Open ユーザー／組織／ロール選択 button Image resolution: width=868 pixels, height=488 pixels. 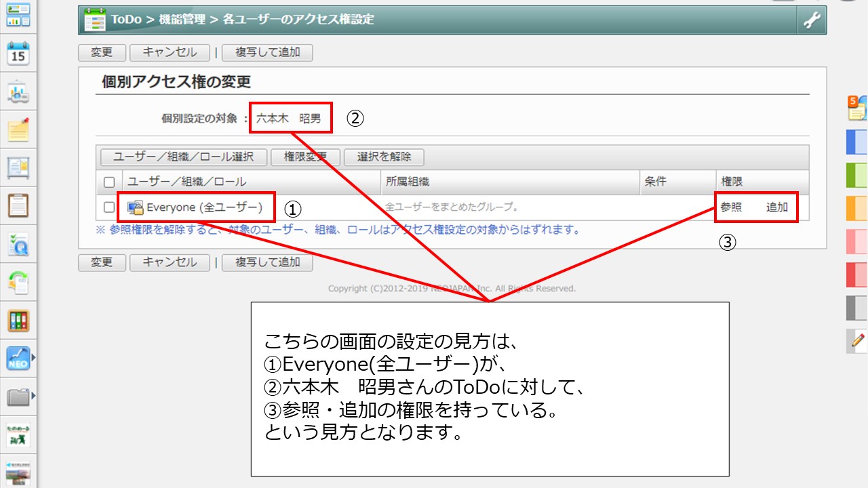pos(184,157)
